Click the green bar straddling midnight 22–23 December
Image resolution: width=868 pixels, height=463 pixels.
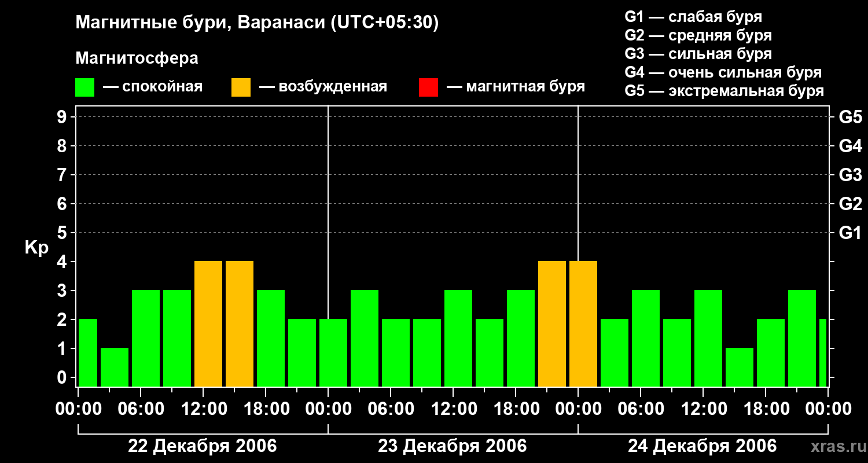(333, 352)
